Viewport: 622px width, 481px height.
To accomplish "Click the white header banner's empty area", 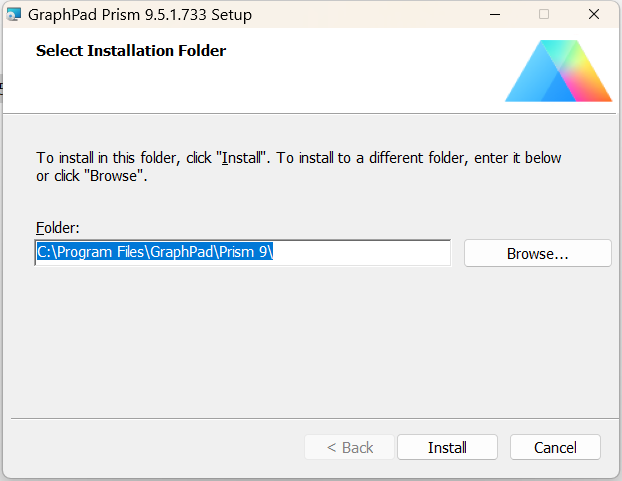I will pyautogui.click(x=350, y=75).
